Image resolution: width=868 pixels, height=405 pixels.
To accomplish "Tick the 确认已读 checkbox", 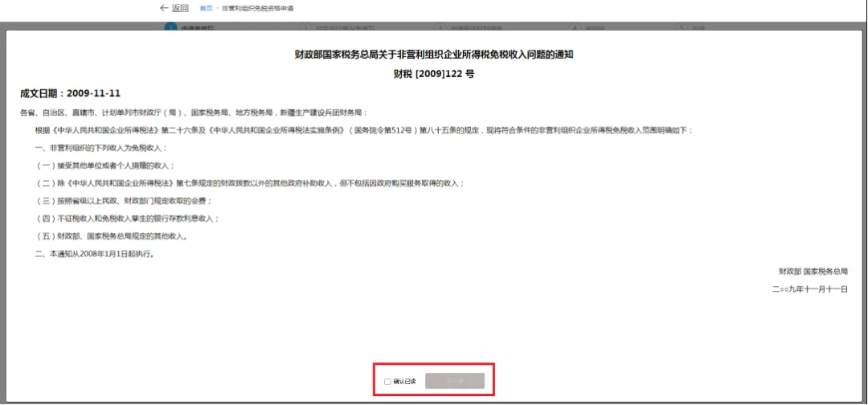I will [x=387, y=382].
